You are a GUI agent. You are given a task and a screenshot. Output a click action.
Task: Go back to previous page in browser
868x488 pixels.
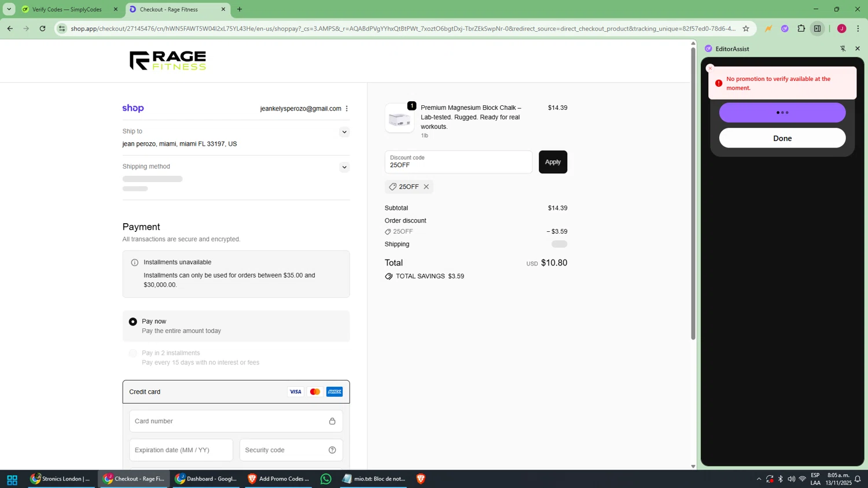coord(10,28)
